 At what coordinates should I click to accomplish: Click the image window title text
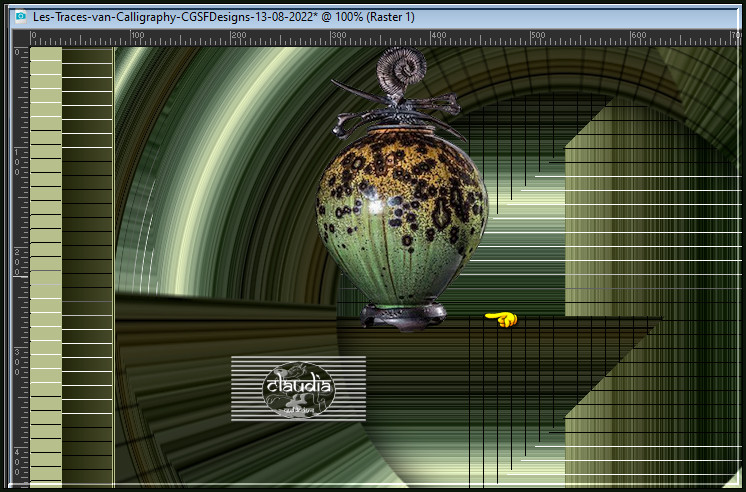coord(224,17)
